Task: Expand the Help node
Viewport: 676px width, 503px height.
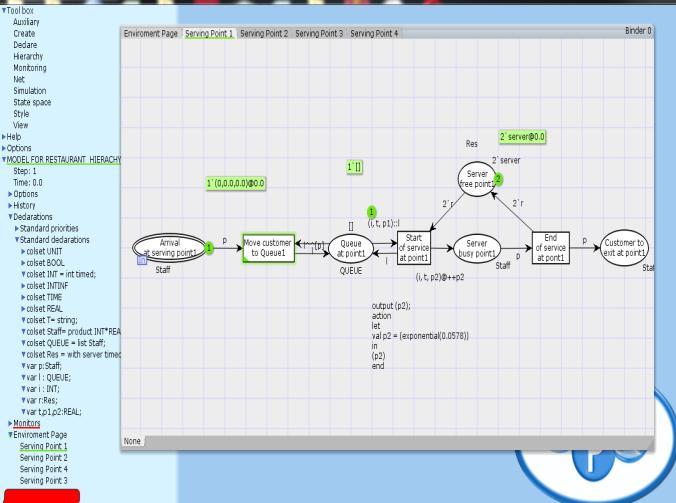Action: (x=4, y=137)
